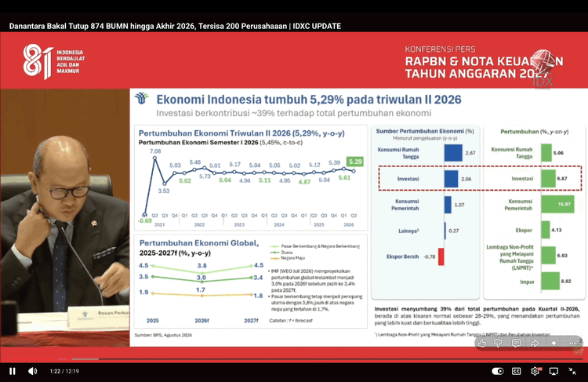Screen dimensions: 588x382
Task: Like the video with thumbs up
Action: [x=482, y=343]
